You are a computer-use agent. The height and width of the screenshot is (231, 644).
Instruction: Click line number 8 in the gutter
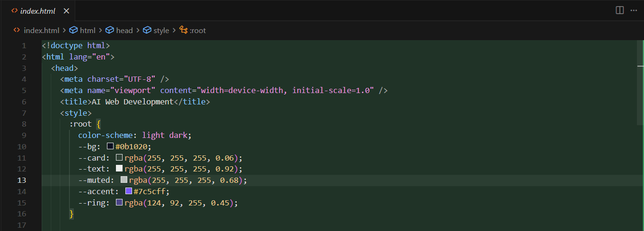(x=24, y=124)
